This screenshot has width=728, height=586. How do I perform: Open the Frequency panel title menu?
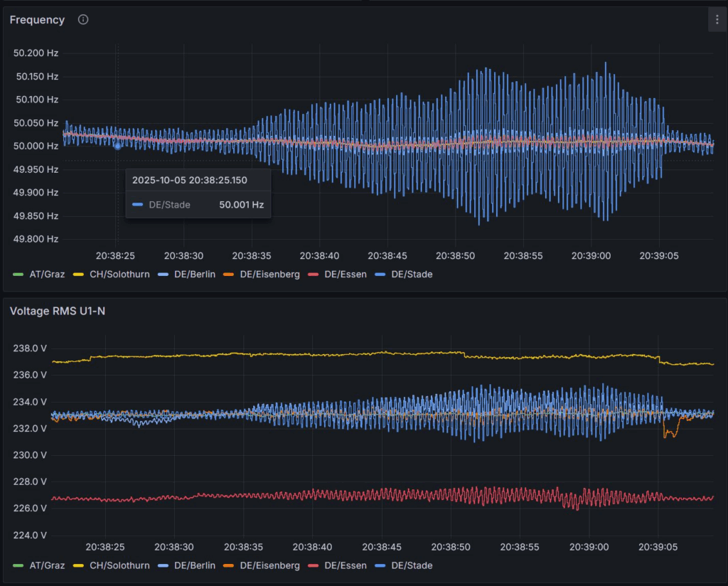(x=37, y=20)
